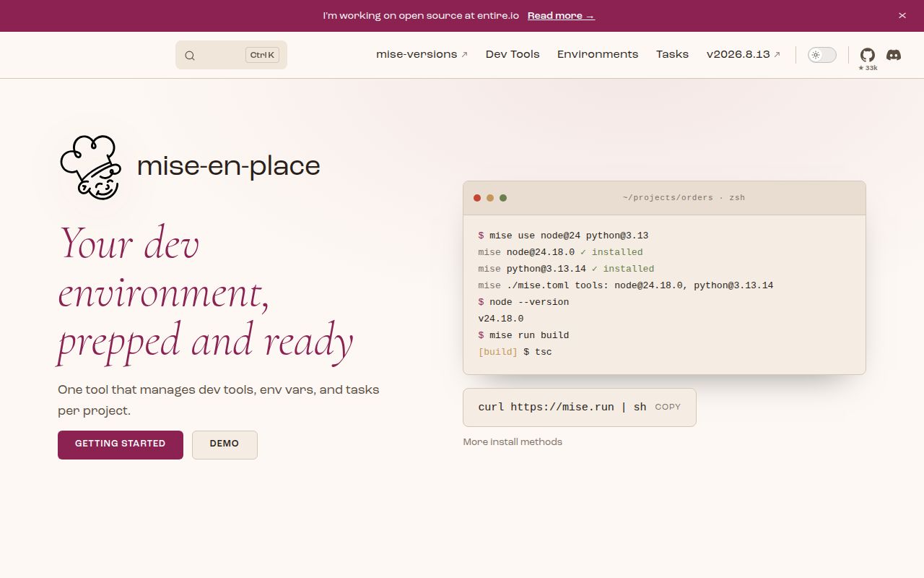Click the red terminal window dot

[477, 198]
